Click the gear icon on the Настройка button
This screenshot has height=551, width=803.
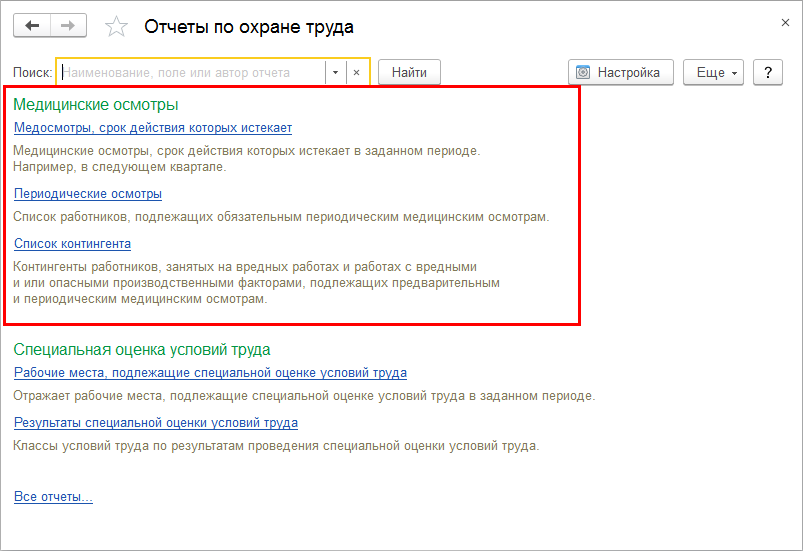click(x=584, y=72)
